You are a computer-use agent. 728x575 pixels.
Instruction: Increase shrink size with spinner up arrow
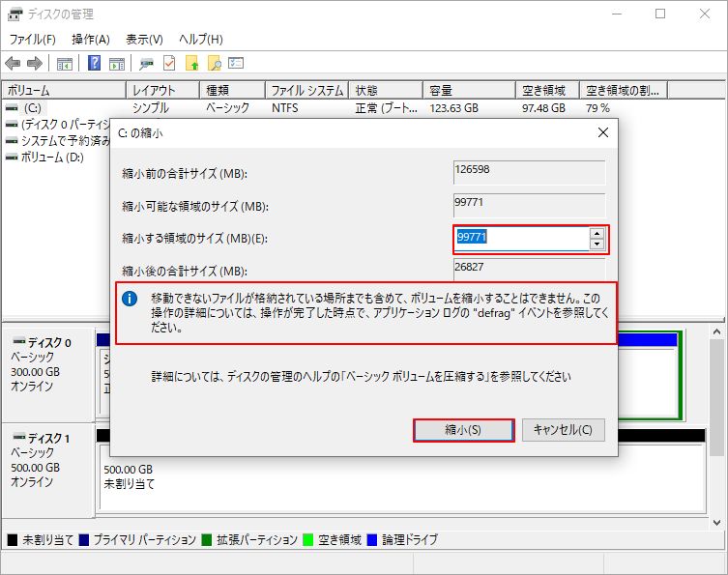[x=597, y=233]
